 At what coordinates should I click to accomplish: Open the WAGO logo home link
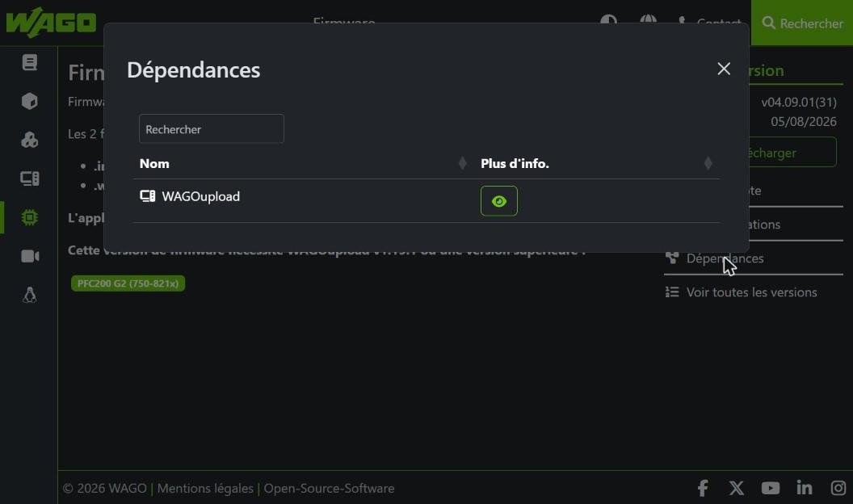(51, 23)
